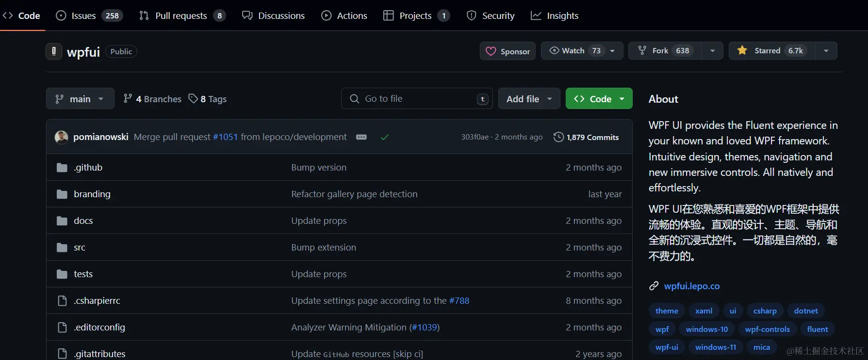Screen dimensions: 868x360
Task: Click pomianowski's avatar picture
Action: [x=62, y=137]
